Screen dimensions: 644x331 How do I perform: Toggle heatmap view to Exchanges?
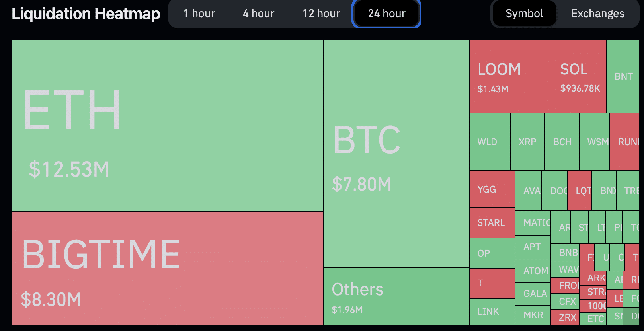pyautogui.click(x=597, y=14)
